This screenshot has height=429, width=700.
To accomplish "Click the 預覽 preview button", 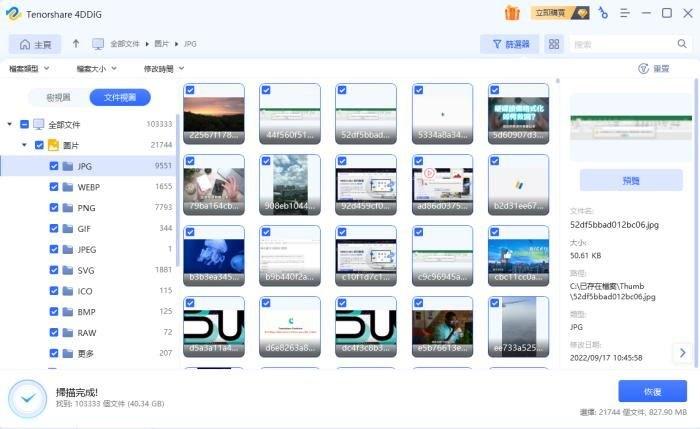I will coord(631,181).
